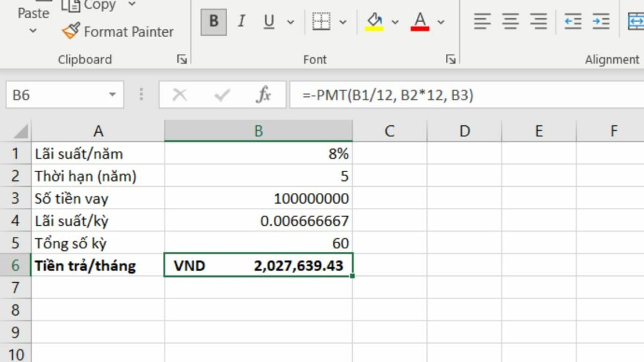Click the Increase Indent icon
644x362 pixels.
601,21
